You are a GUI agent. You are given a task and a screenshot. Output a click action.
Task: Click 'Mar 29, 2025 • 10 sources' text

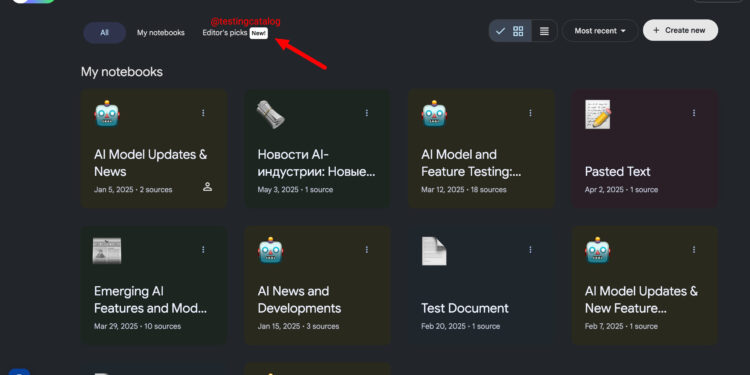coord(137,326)
